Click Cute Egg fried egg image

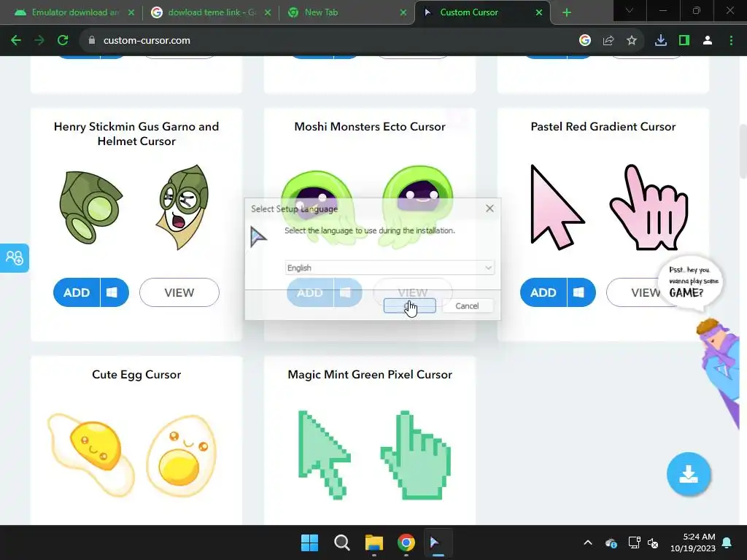click(x=91, y=455)
